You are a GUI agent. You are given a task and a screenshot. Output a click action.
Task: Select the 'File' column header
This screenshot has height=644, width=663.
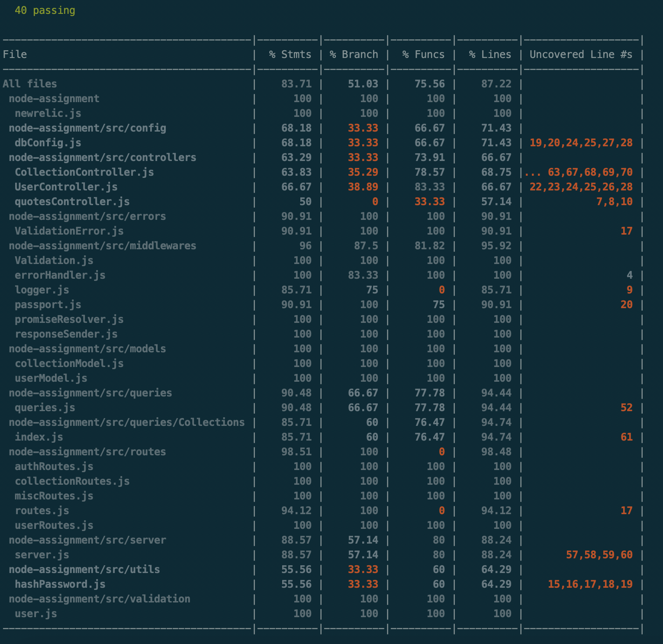tap(15, 55)
